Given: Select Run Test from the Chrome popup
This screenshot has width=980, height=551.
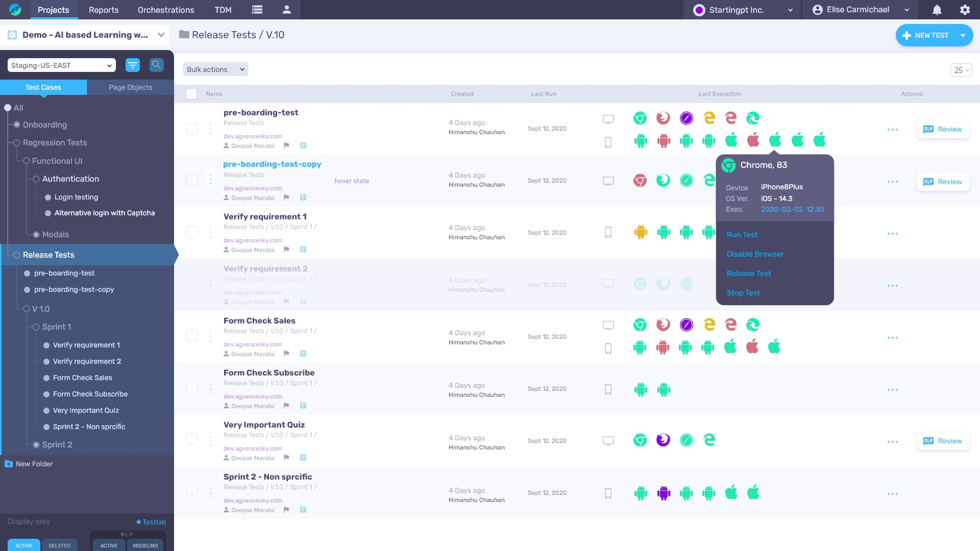Looking at the screenshot, I should [742, 235].
